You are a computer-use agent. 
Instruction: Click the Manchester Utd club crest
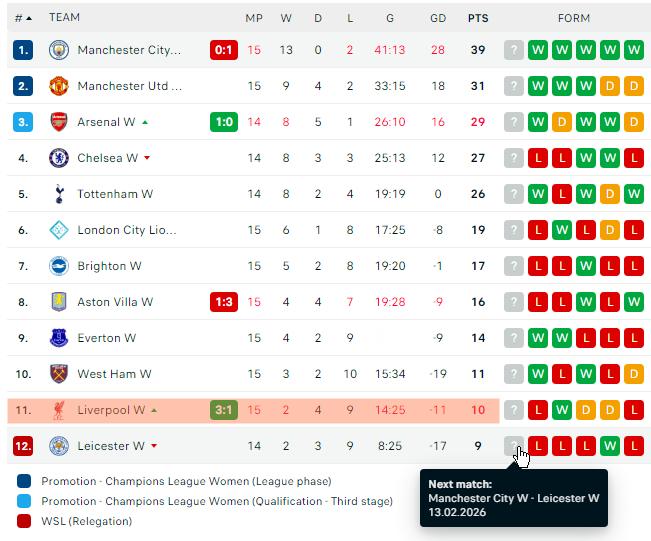point(59,86)
